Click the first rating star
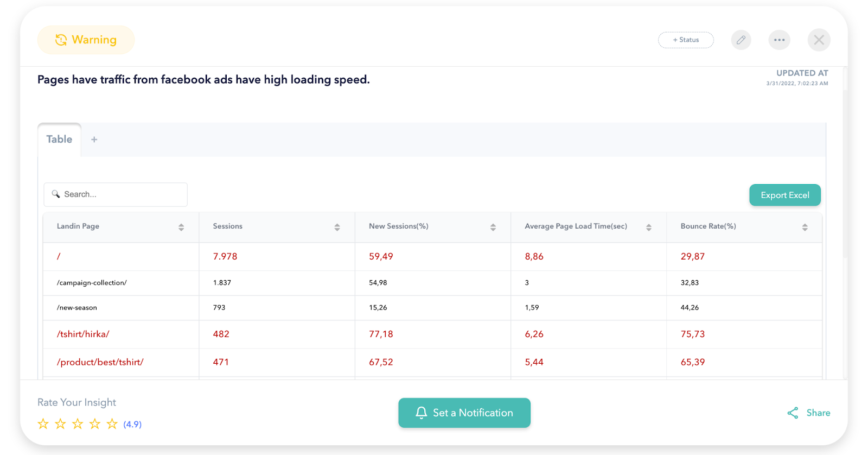868x455 pixels. (x=43, y=424)
